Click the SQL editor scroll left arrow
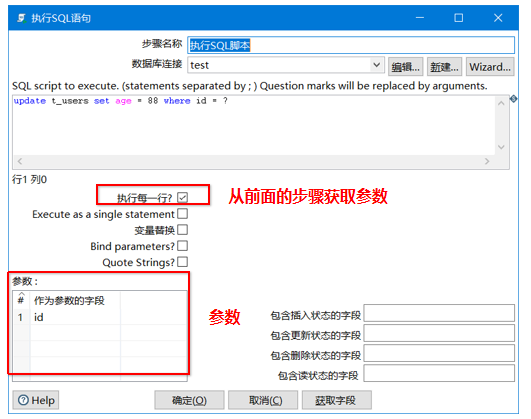531x419 pixels. coord(20,161)
